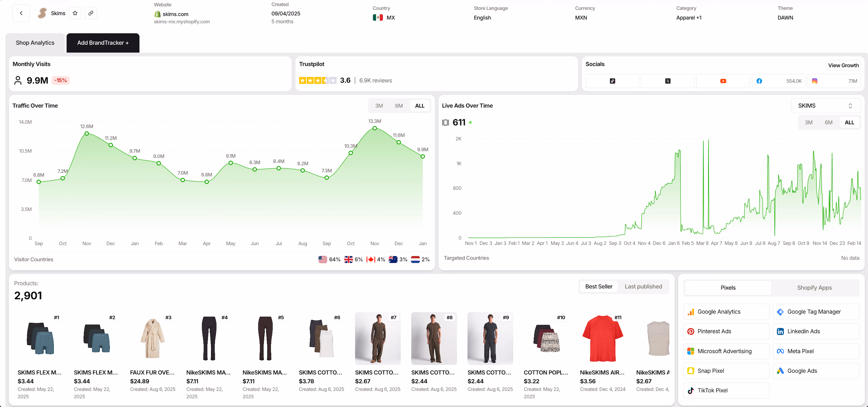Screen dimensions: 868x407
Task: Open the TikTok social profile icon
Action: click(612, 81)
